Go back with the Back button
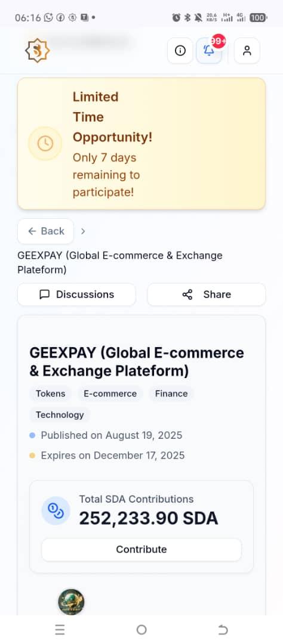Viewport: 283px width, 644px height. coord(45,231)
